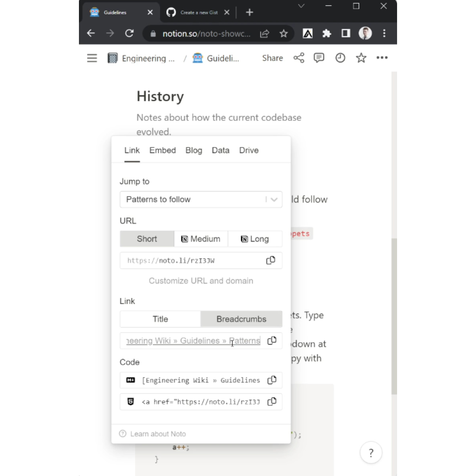Click the share page icon in address bar
The image size is (476, 476).
coord(265,34)
